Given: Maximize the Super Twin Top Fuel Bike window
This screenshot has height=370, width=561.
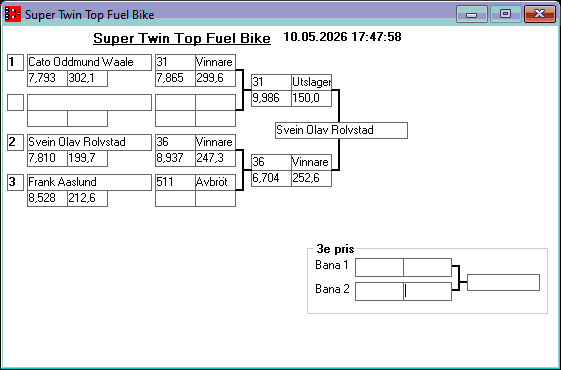Looking at the screenshot, I should point(505,14).
